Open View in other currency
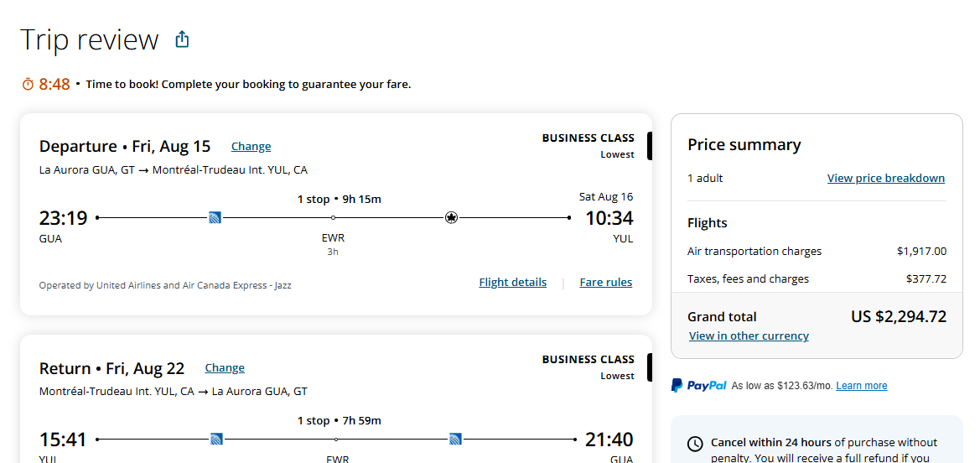This screenshot has width=980, height=463. click(x=749, y=336)
